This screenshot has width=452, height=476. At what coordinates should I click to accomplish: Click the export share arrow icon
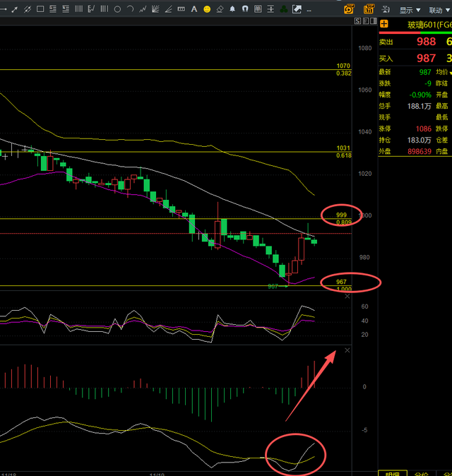[297, 9]
